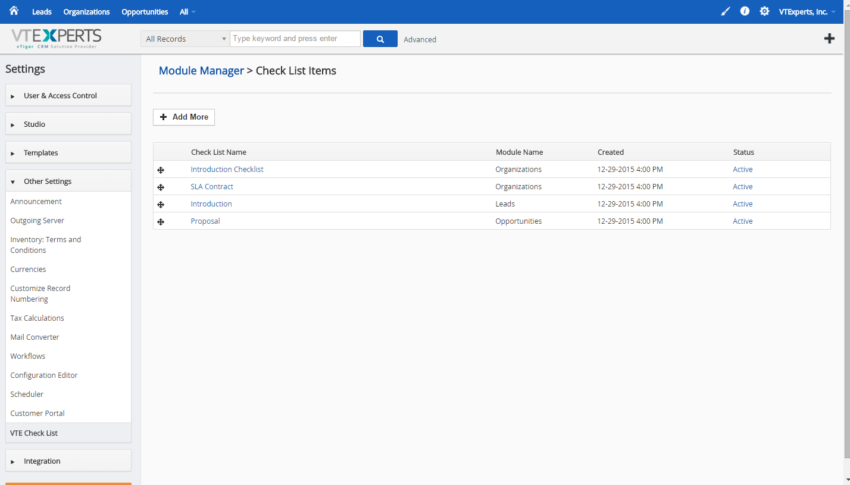Screen dimensions: 850x485
Task: Open the Introduction Checklist link
Action: pos(227,170)
